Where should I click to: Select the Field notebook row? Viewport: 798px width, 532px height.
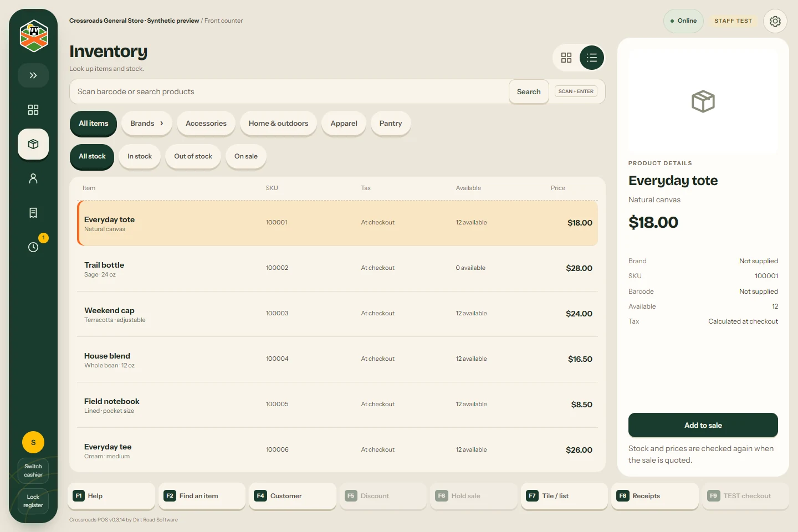(x=337, y=405)
